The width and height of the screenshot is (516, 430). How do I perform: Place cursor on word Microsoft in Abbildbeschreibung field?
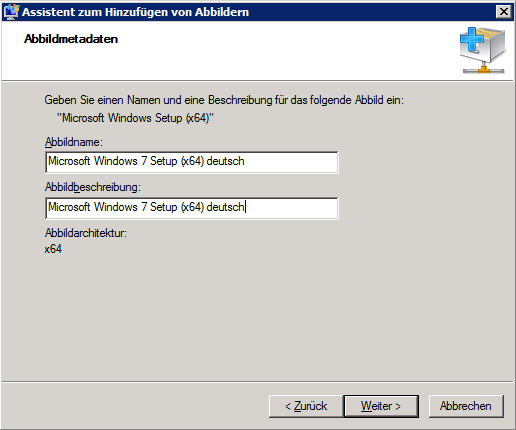coord(69,207)
